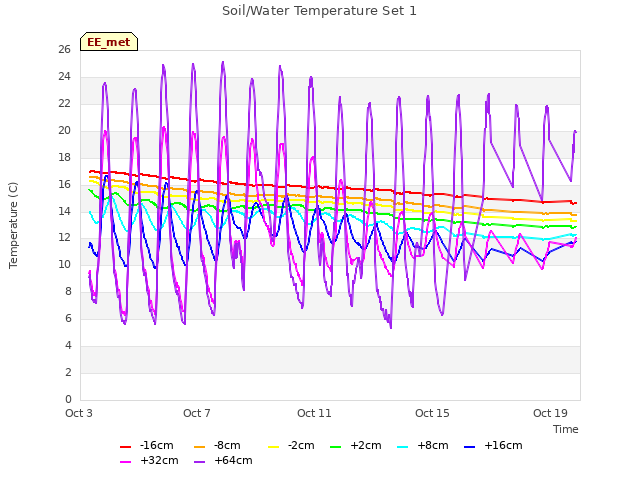Click the 26 y-axis tick label
Image resolution: width=640 pixels, height=480 pixels.
point(64,49)
